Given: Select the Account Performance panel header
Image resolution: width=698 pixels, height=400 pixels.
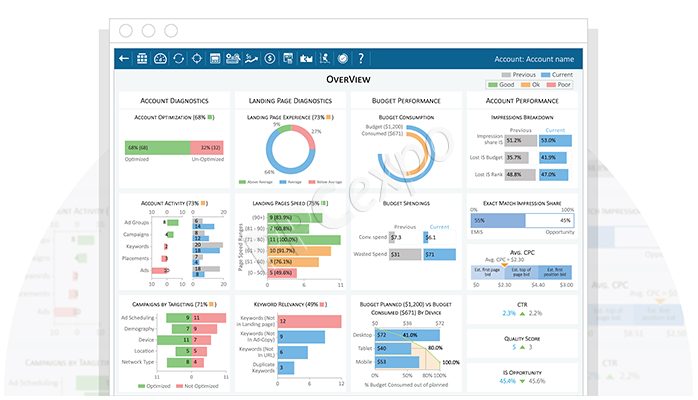Looking at the screenshot, I should pos(522,101).
